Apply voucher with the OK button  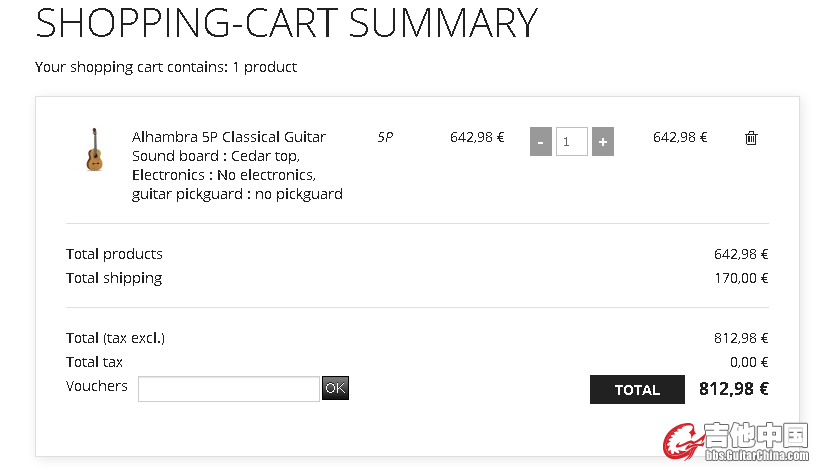click(x=335, y=388)
